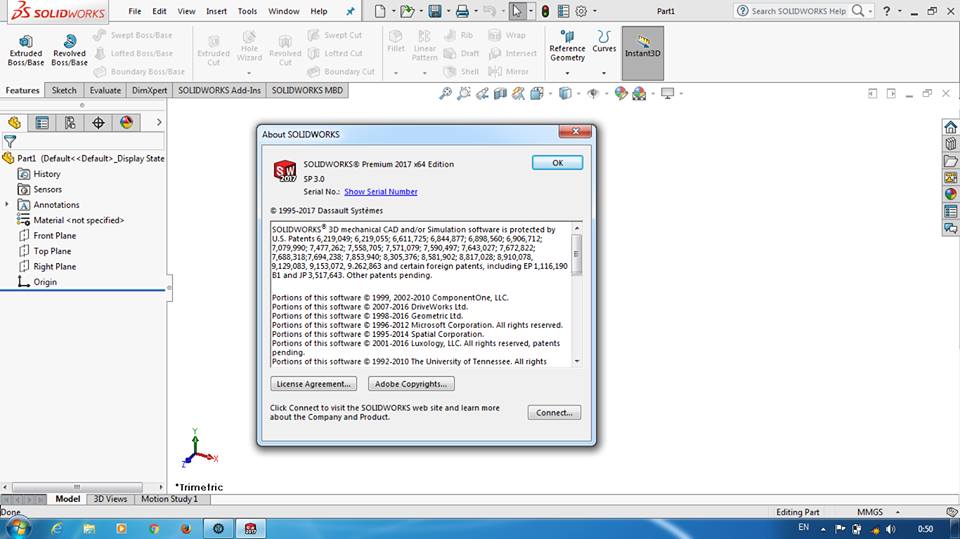Click the Edit Appearance colored sphere icon

click(621, 93)
